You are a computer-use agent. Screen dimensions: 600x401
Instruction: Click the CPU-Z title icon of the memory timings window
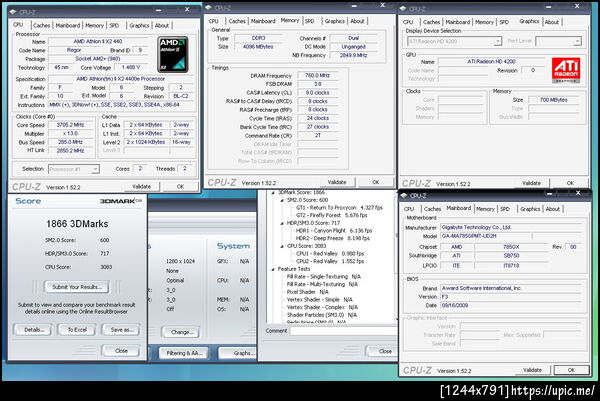coord(209,7)
